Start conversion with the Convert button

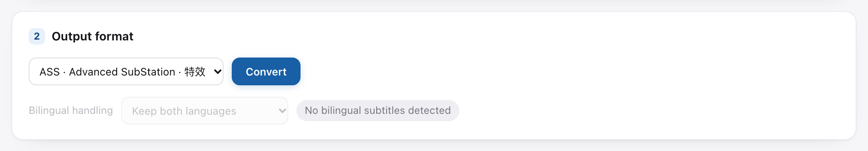266,71
